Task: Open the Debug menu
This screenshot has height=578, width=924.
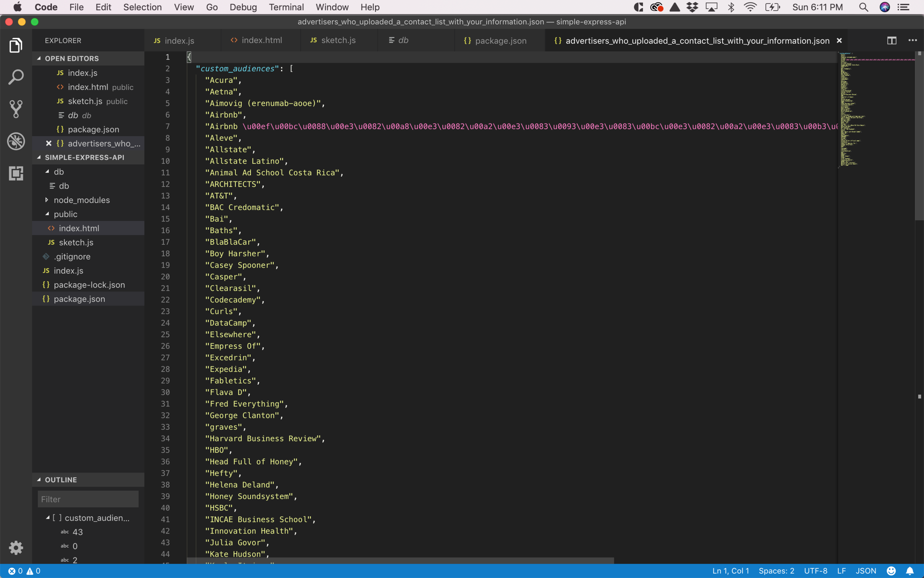Action: [243, 7]
